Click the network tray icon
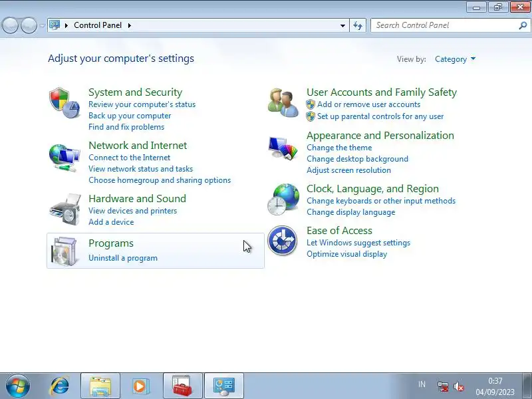Image resolution: width=532 pixels, height=399 pixels. (442, 386)
